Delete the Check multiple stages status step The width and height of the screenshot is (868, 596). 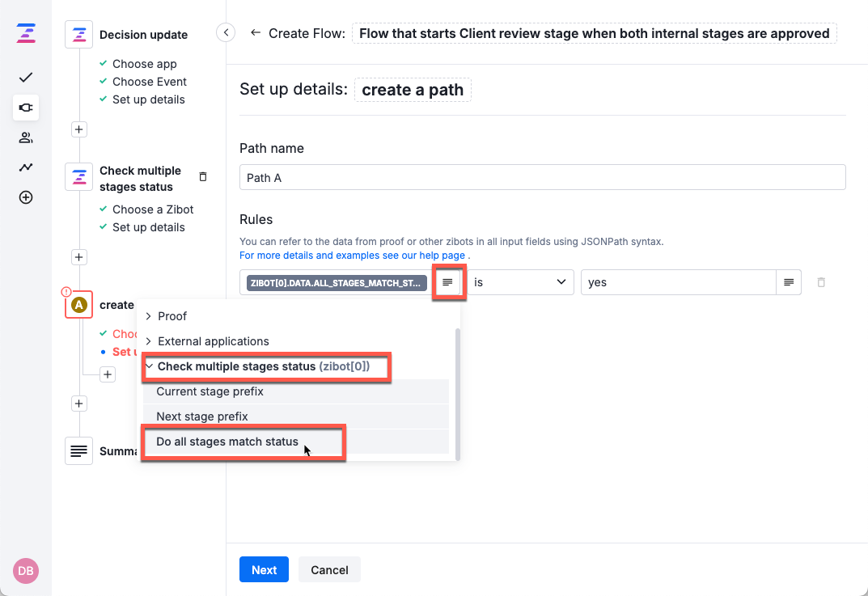coord(203,176)
